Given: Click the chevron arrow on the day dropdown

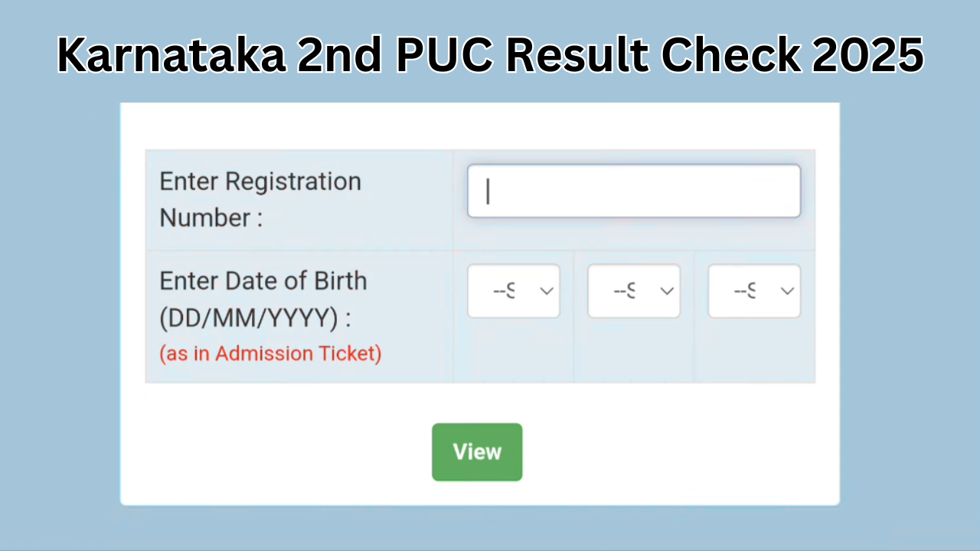Looking at the screenshot, I should (x=546, y=291).
